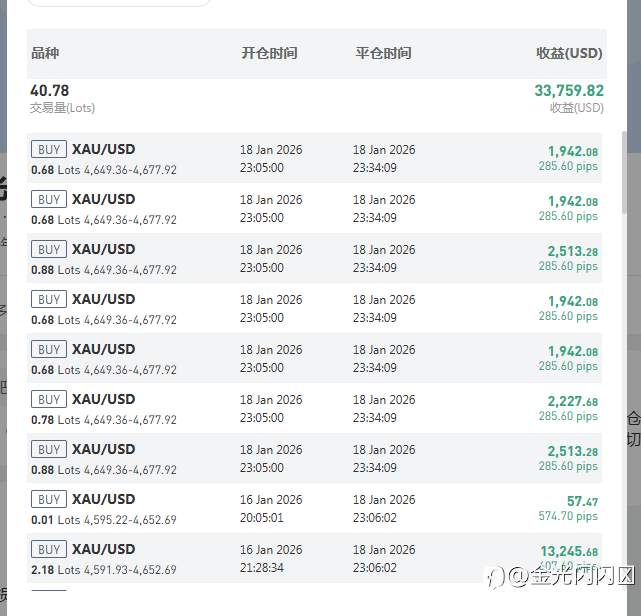Click the BUY badge on the first trade row

click(49, 149)
